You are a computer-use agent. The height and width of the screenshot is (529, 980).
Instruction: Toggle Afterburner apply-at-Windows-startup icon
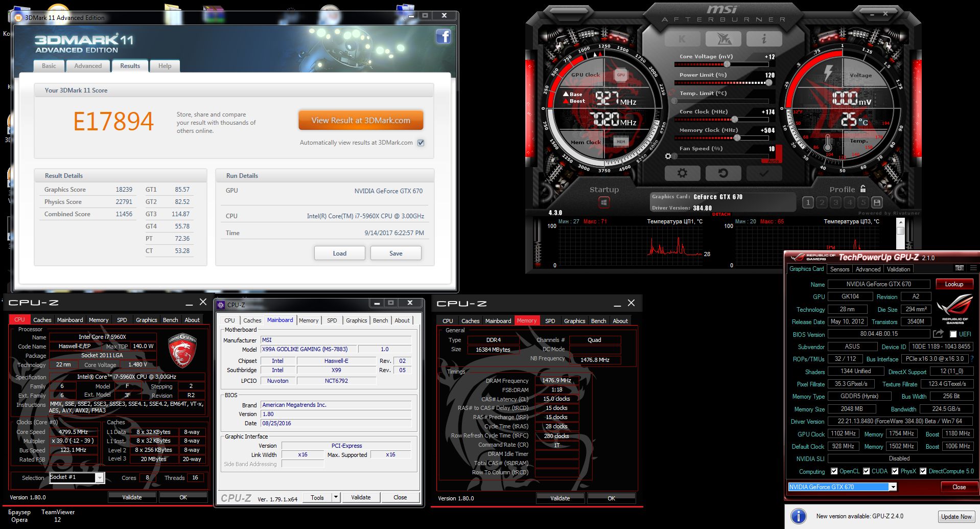pos(604,203)
